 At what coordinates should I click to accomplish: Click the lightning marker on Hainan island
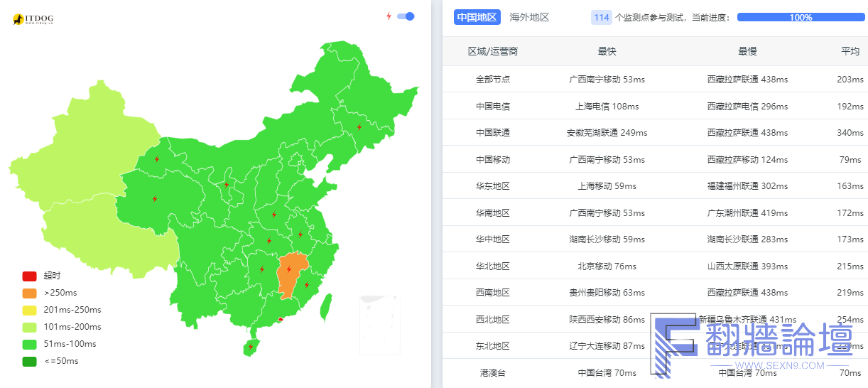coord(250,347)
